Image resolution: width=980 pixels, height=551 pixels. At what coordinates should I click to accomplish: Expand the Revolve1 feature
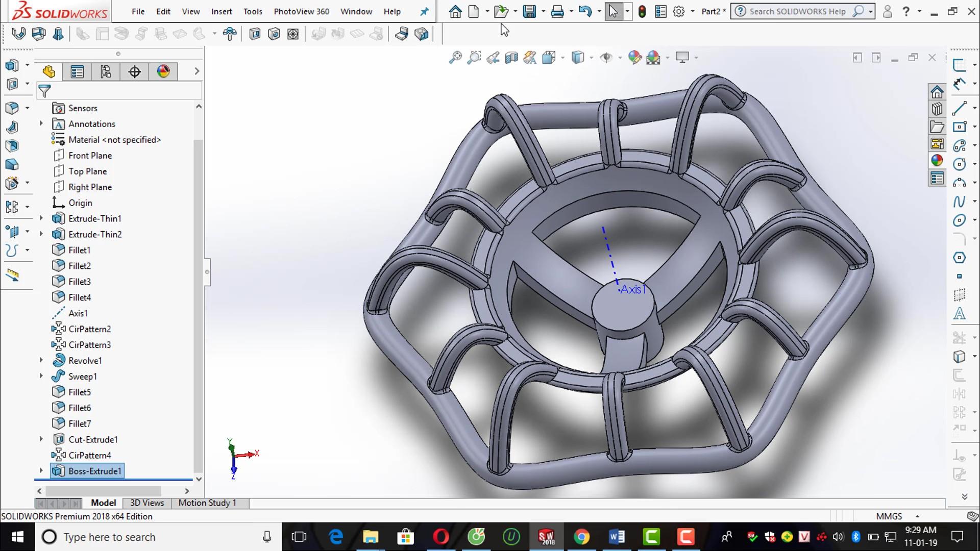(41, 360)
